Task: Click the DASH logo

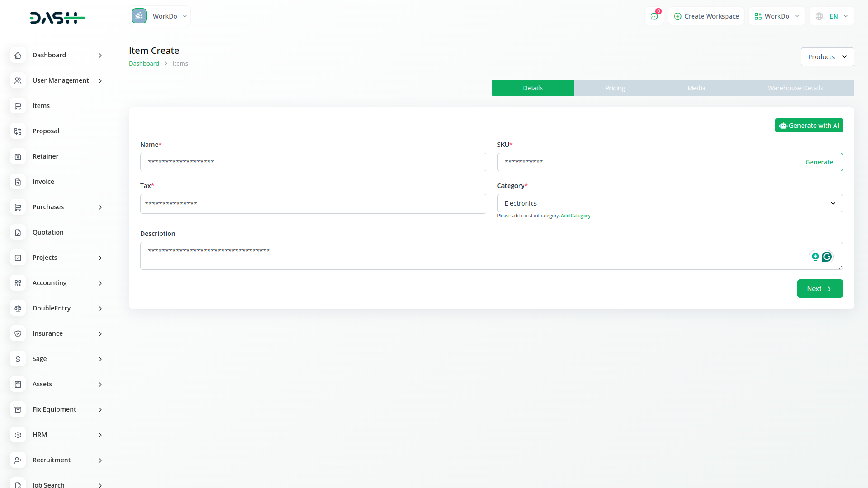Action: pyautogui.click(x=57, y=18)
